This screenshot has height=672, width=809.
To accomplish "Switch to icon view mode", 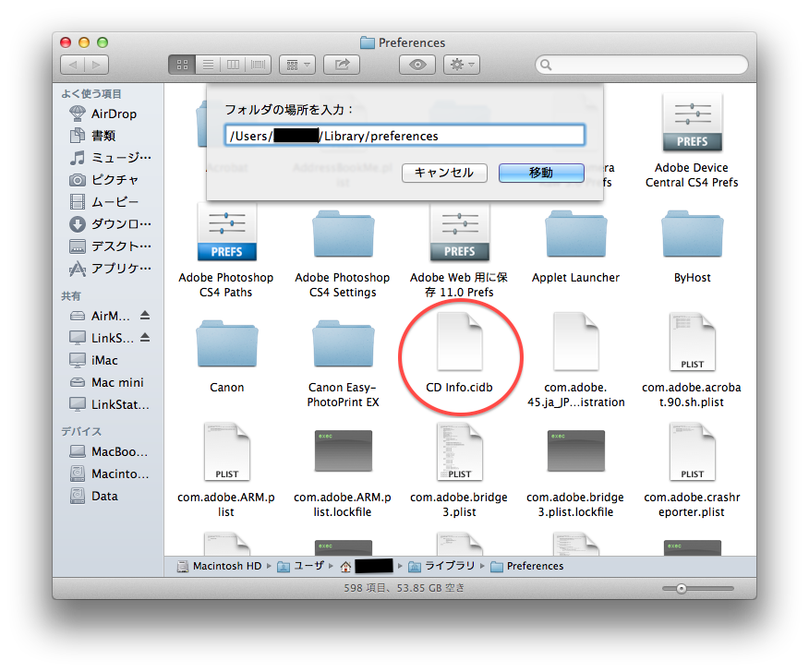I will coord(182,65).
